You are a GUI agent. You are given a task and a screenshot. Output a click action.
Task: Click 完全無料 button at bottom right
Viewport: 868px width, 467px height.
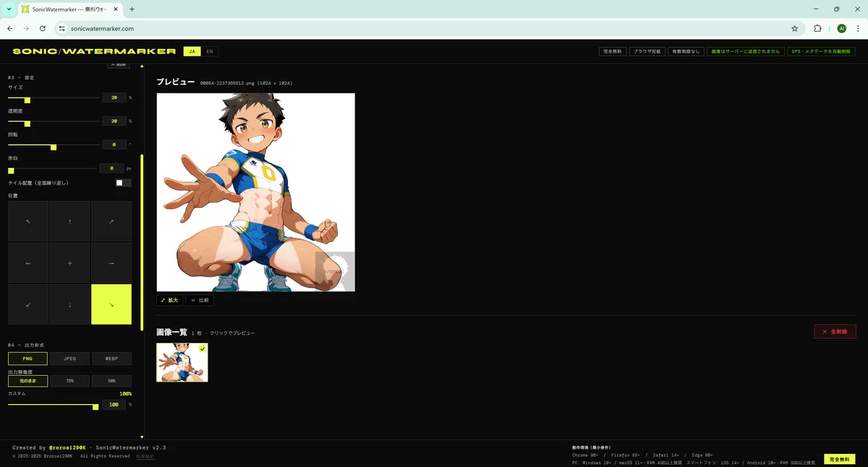click(x=839, y=460)
